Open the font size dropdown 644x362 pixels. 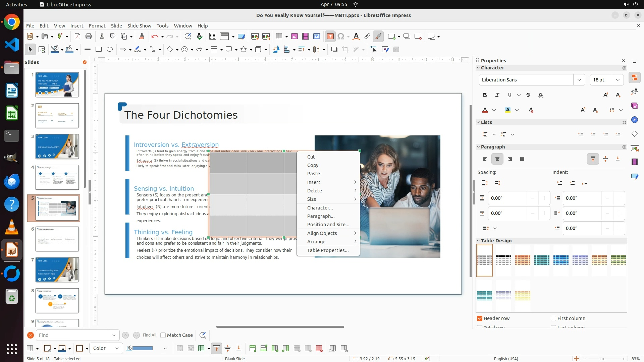(x=618, y=80)
